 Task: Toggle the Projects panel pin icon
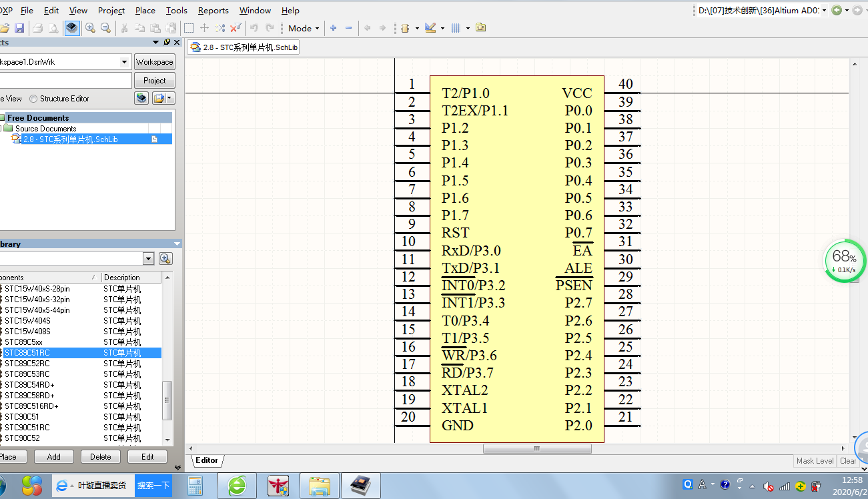tap(166, 42)
